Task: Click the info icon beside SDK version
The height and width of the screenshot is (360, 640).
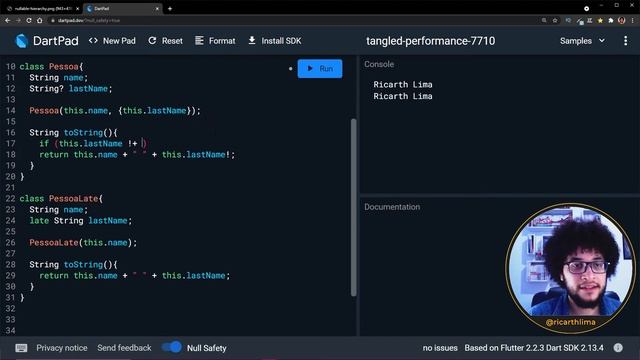Action: pyautogui.click(x=618, y=348)
